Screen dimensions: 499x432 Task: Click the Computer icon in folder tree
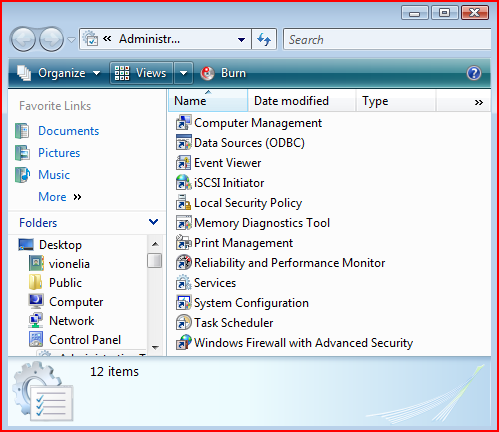(36, 301)
